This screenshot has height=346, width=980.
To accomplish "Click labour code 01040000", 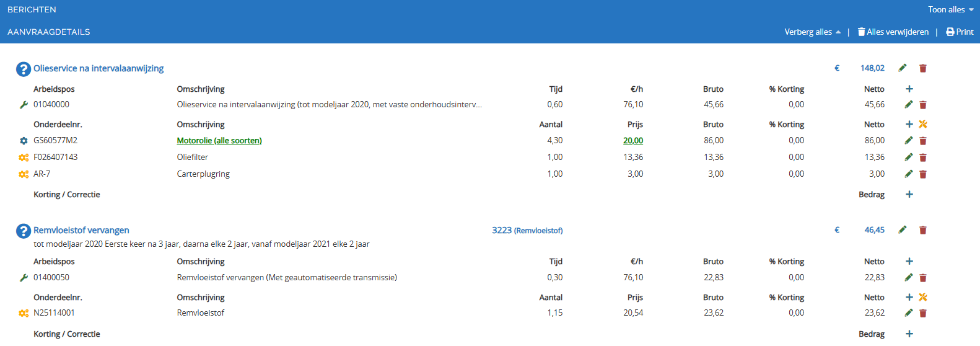I will 51,105.
